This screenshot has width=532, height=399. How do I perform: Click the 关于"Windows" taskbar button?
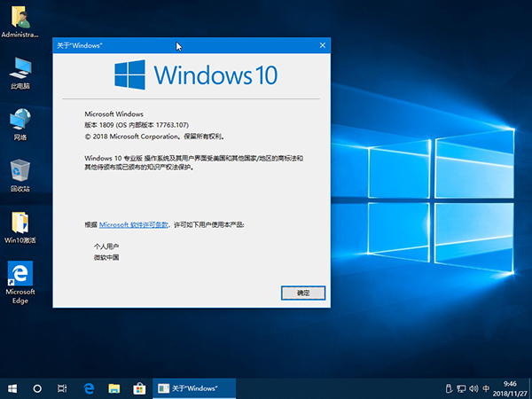194,388
